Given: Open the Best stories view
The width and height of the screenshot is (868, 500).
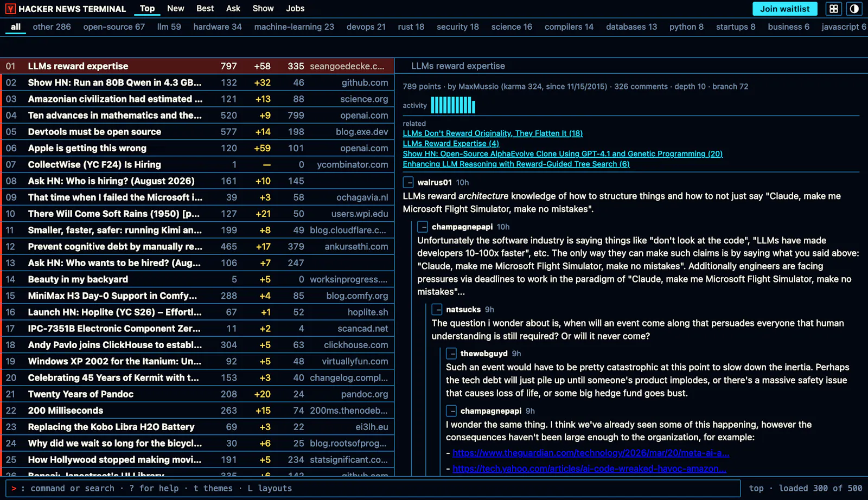Looking at the screenshot, I should pyautogui.click(x=205, y=9).
